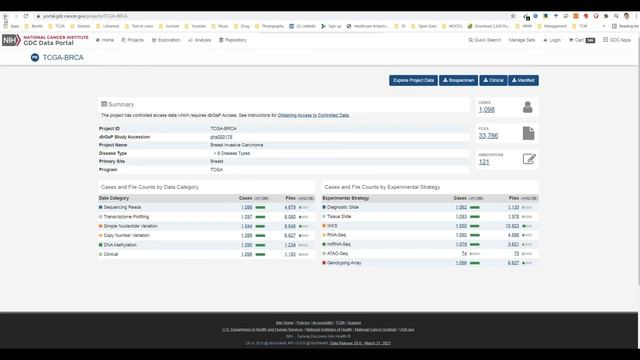This screenshot has height=360, width=640.
Task: Open the MOOC bookmarks folder
Action: click(452, 26)
